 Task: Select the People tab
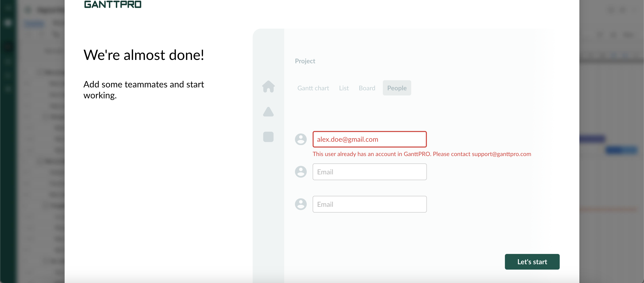(x=397, y=88)
